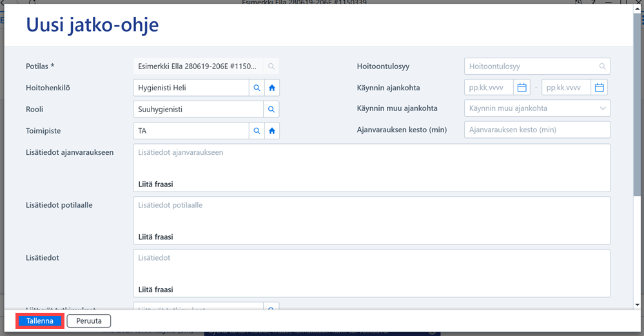Screen dimensions: 644x336
Task: Move the dialog scrollbar up using its top arrow
Action: (x=638, y=8)
